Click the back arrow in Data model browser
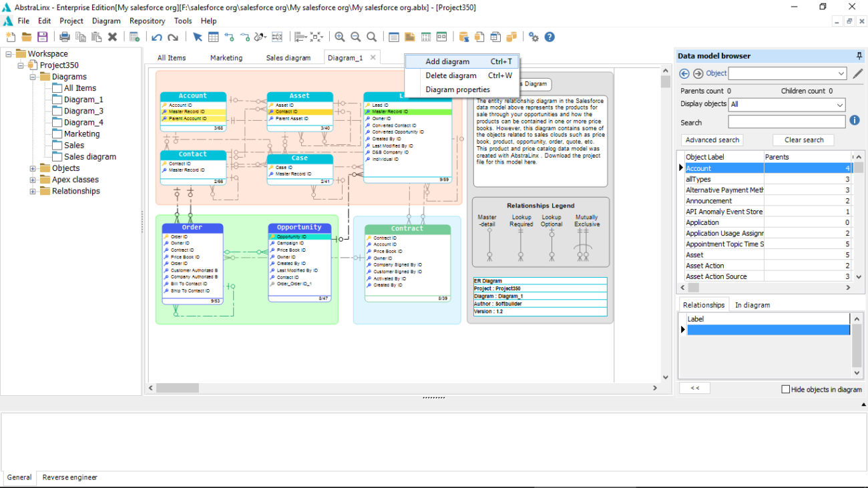 [684, 73]
